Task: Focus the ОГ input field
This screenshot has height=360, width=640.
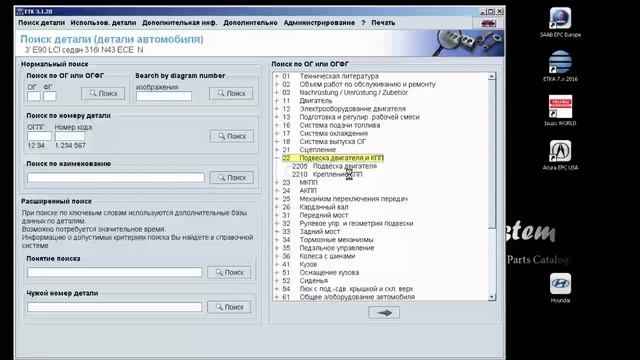Action: click(x=34, y=96)
